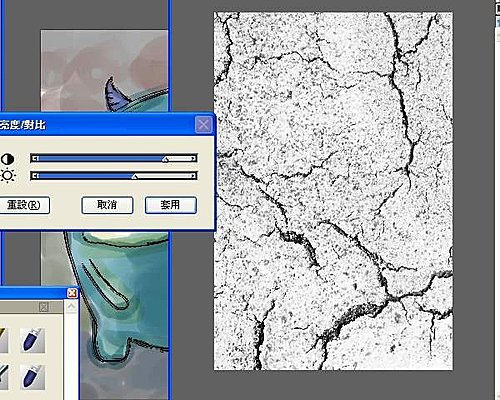This screenshot has height=400, width=500.
Task: Click the sun brightness icon
Action: 7,176
